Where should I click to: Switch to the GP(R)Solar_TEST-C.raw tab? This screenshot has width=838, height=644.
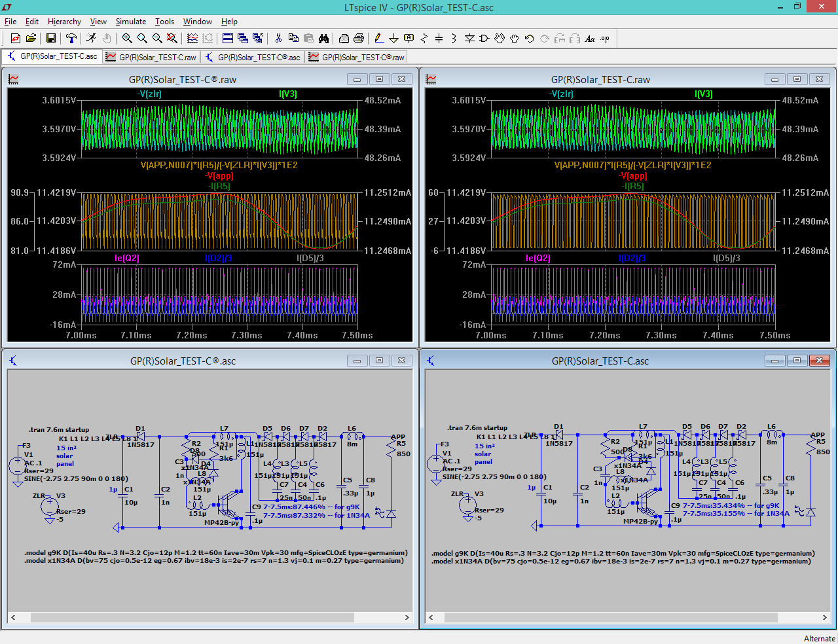(151, 57)
